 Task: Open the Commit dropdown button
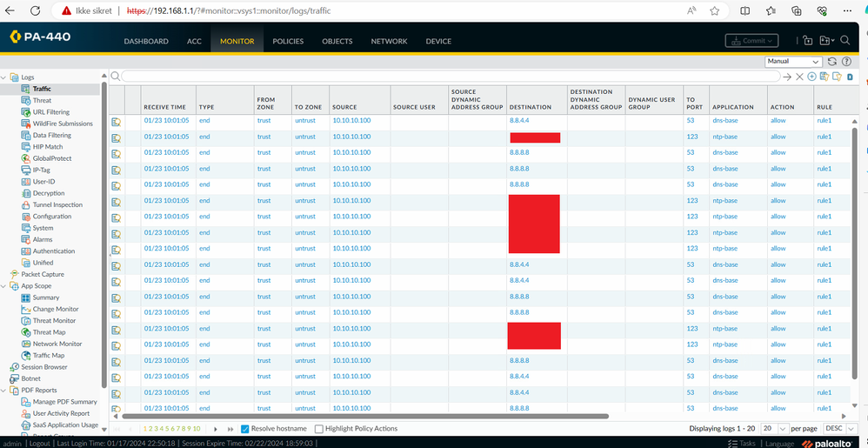751,41
